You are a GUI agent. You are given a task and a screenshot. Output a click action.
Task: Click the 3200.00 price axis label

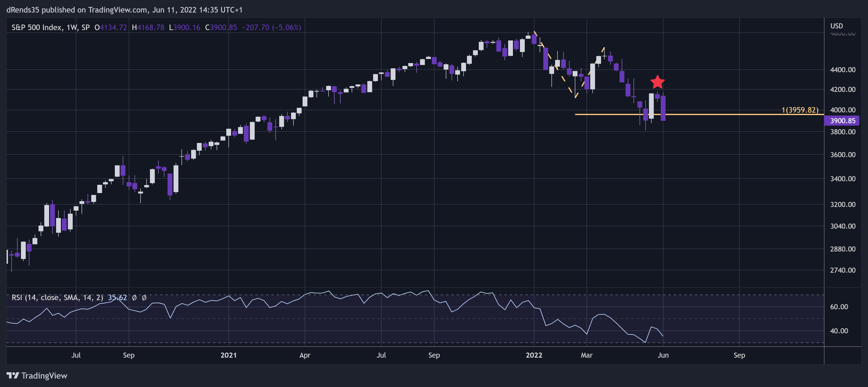tap(843, 205)
